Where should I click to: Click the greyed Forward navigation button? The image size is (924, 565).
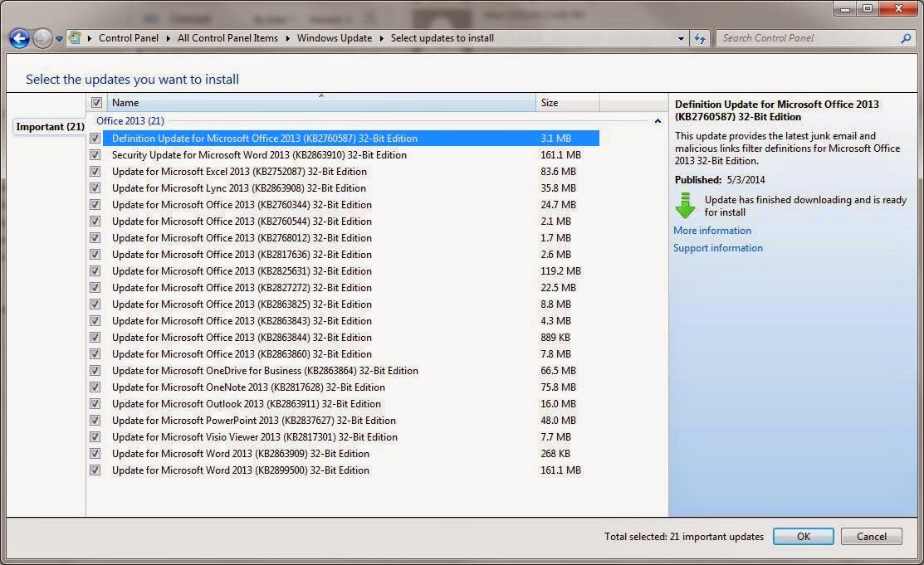pos(42,39)
